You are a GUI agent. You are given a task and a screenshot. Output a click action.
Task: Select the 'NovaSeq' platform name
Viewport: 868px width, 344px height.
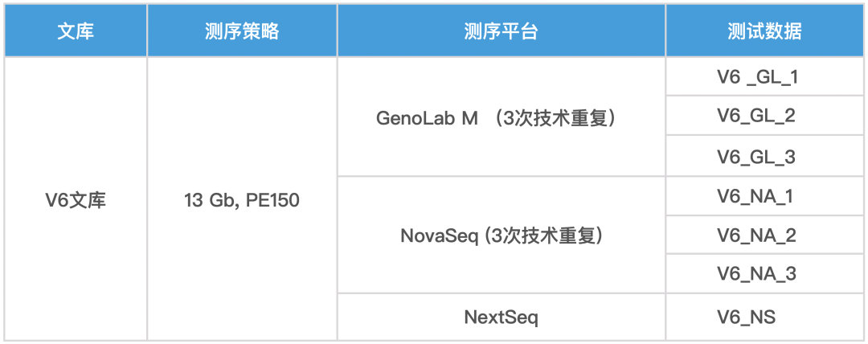tap(433, 236)
